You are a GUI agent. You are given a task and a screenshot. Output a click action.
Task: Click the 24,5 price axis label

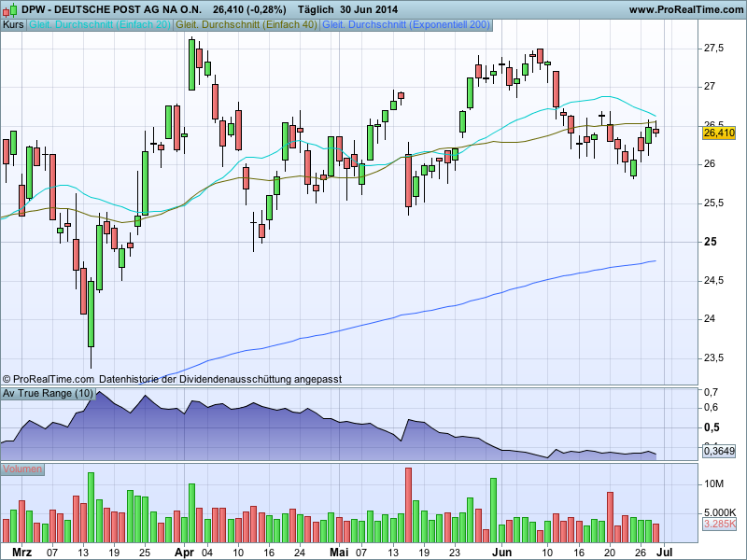coord(713,281)
